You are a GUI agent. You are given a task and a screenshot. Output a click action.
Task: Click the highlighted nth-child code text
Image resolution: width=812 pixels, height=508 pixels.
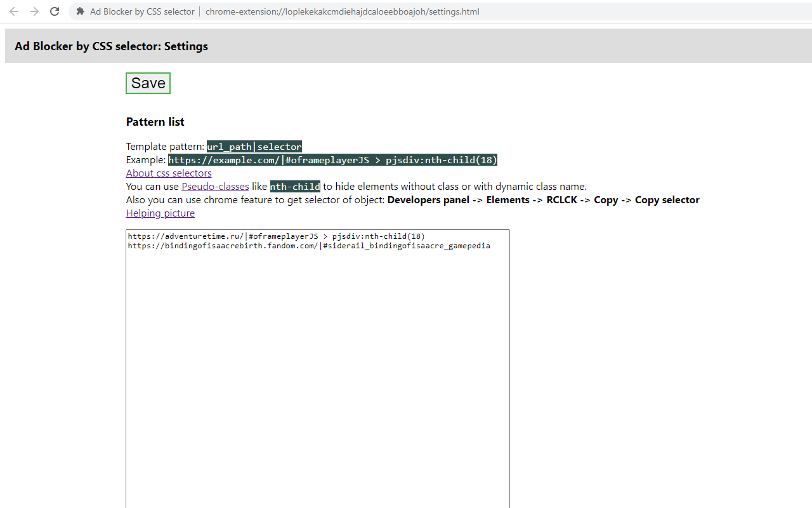click(x=294, y=186)
